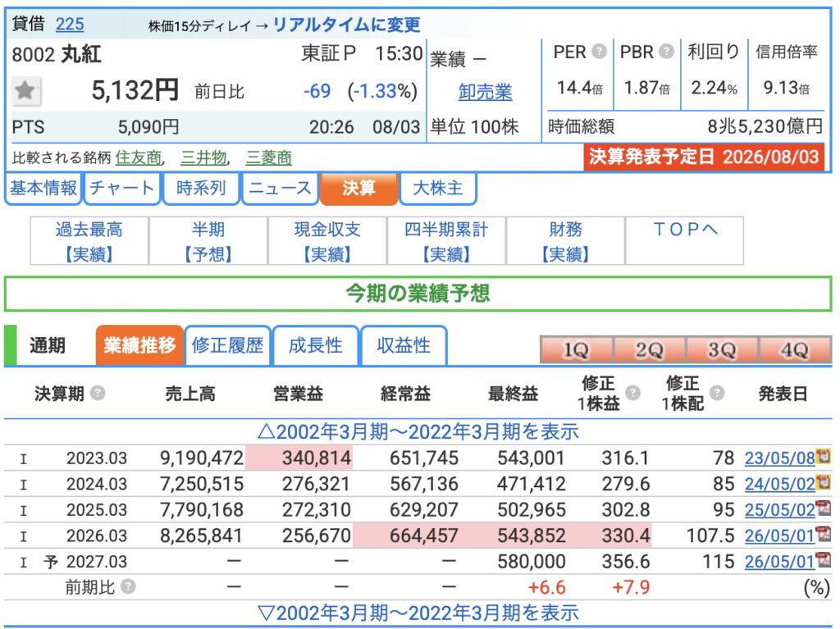Open the PDF icon next to 25/05/02
The width and height of the screenshot is (840, 629).
tap(823, 508)
